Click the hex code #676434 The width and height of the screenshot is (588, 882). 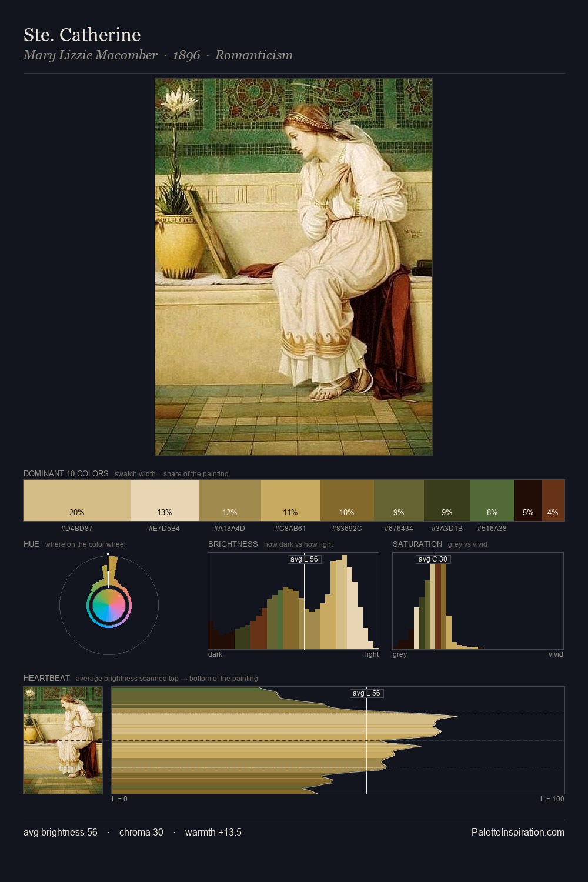(399, 528)
